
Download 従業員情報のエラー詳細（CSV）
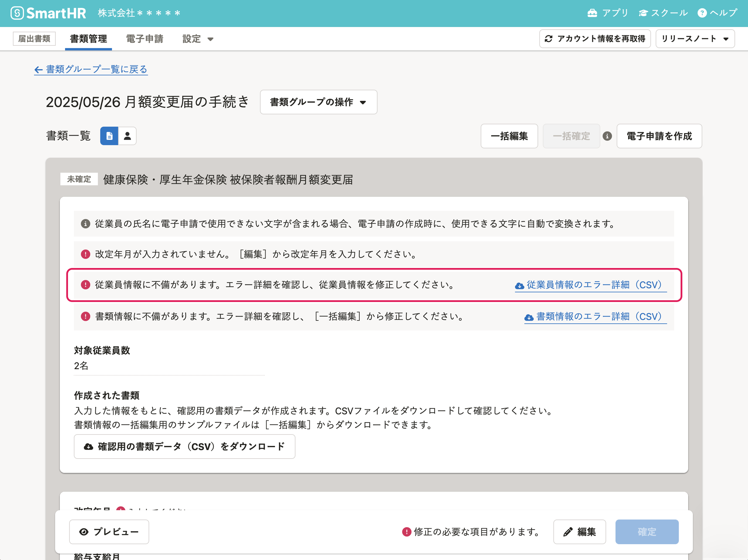[591, 285]
